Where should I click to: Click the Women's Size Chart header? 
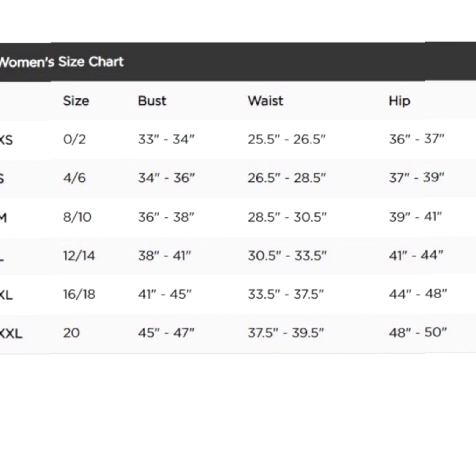[62, 62]
